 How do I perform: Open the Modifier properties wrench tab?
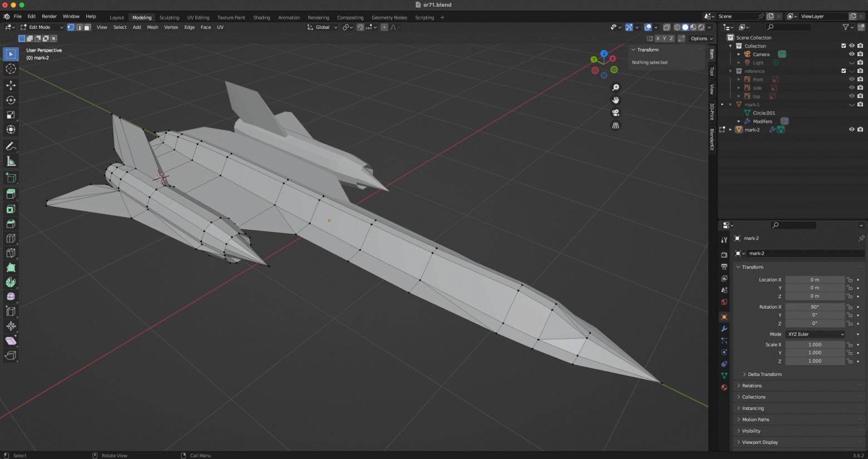point(724,329)
